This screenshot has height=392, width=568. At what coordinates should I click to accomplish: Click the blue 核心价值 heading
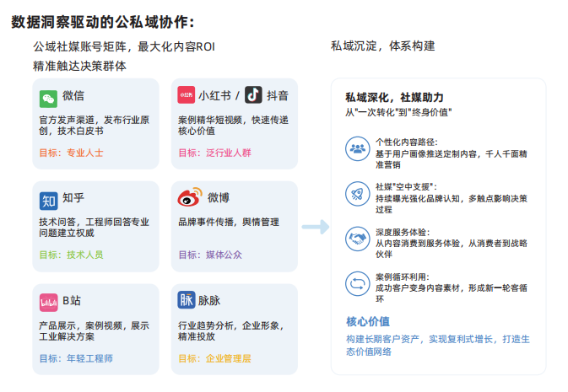click(x=368, y=321)
